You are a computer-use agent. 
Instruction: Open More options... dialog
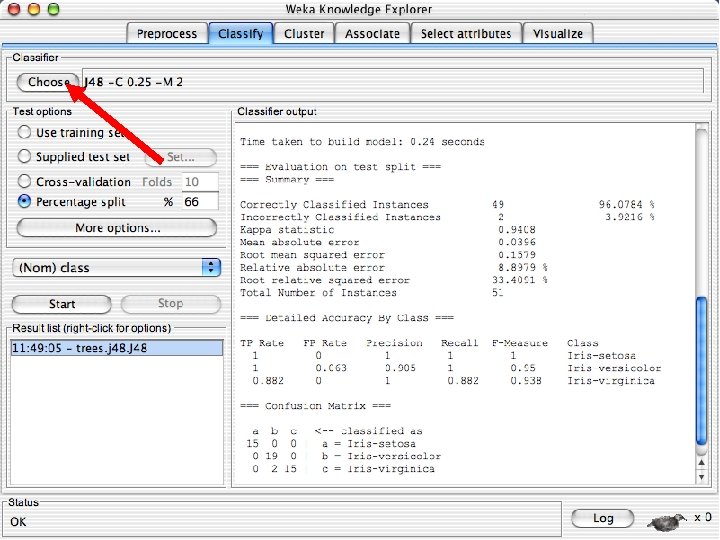tap(117, 228)
